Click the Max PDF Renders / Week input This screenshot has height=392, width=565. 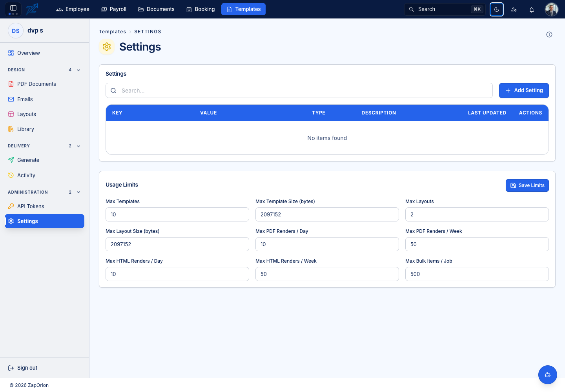[477, 244]
